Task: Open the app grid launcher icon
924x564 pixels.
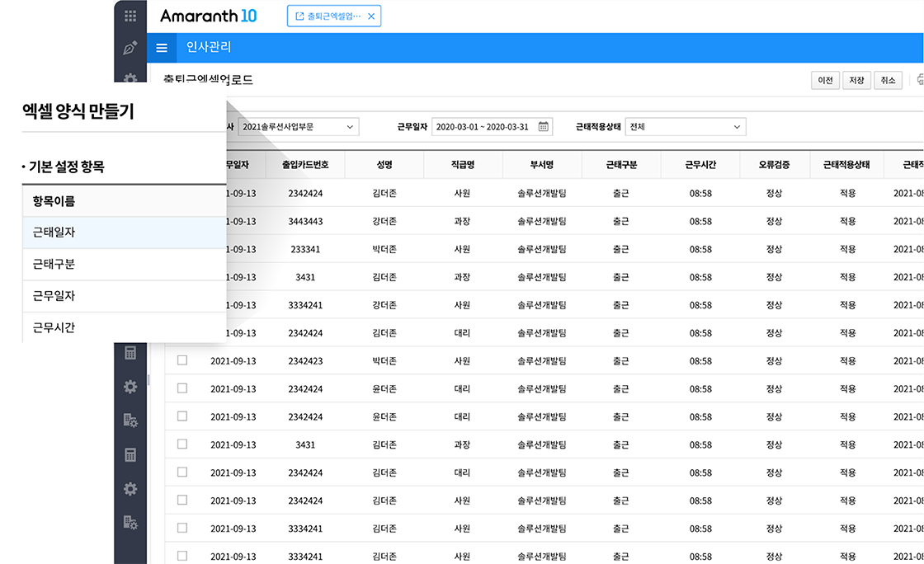Action: (x=130, y=16)
